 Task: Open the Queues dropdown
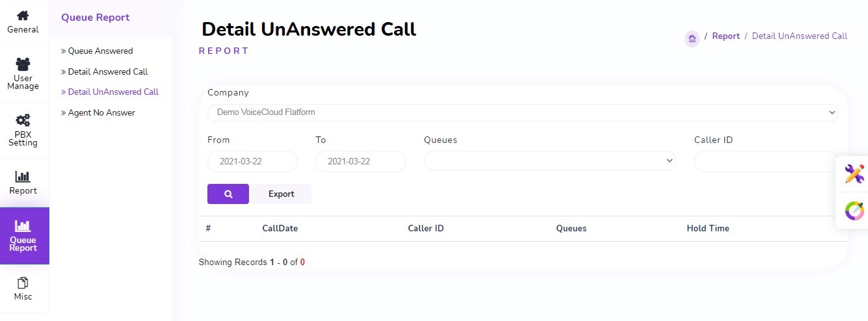pyautogui.click(x=549, y=161)
